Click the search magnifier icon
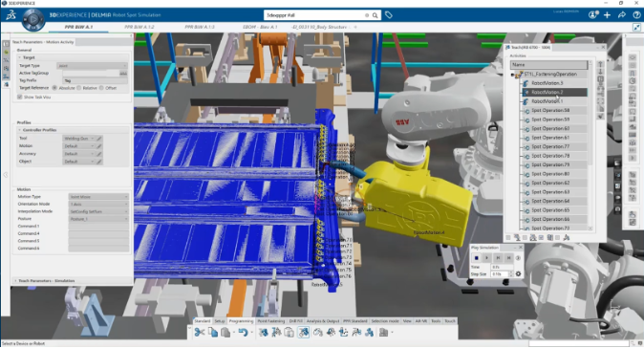 (375, 15)
